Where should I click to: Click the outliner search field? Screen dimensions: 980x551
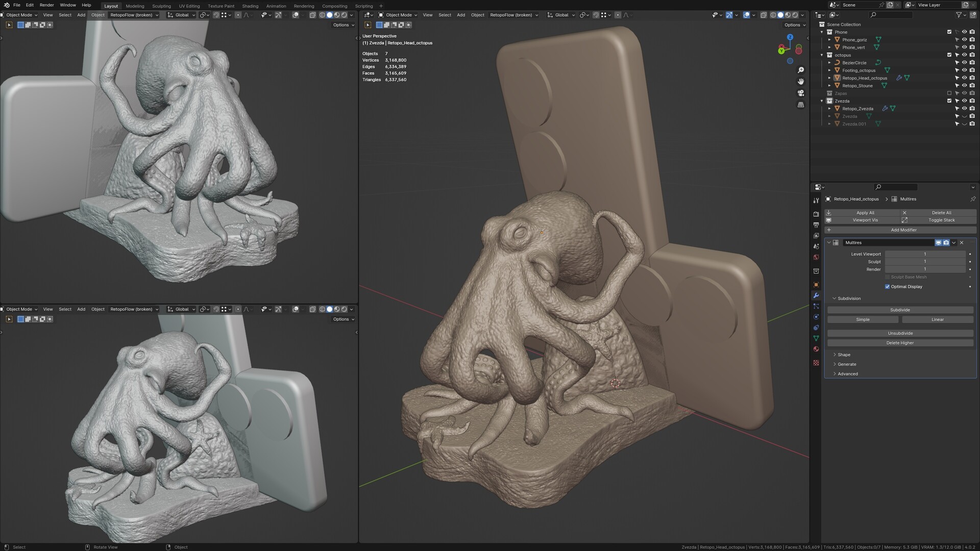coord(891,15)
